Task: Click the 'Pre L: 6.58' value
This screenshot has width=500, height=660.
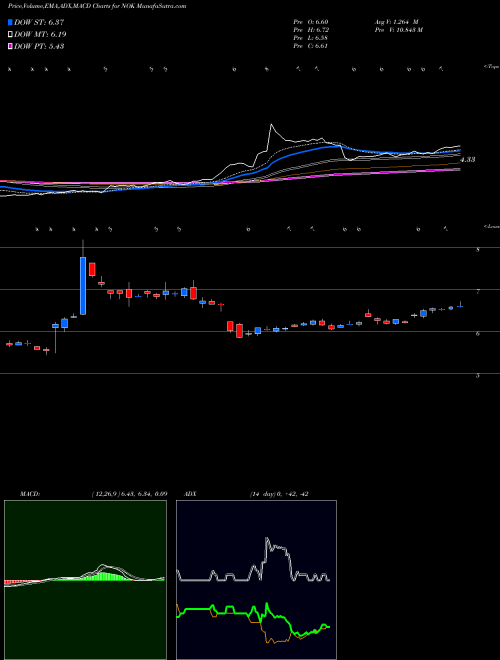Action: pyautogui.click(x=311, y=38)
